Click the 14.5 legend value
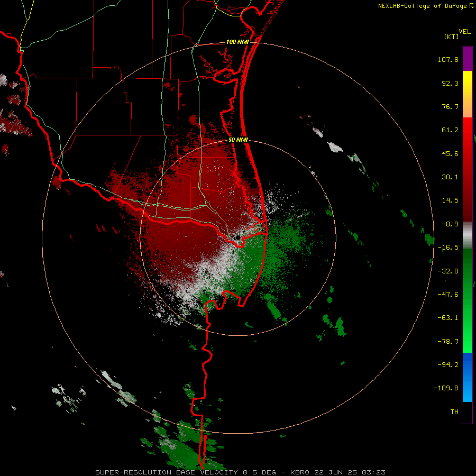 450,200
